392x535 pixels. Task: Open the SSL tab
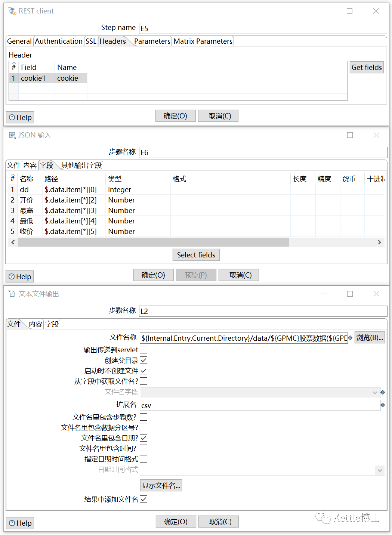[x=91, y=41]
